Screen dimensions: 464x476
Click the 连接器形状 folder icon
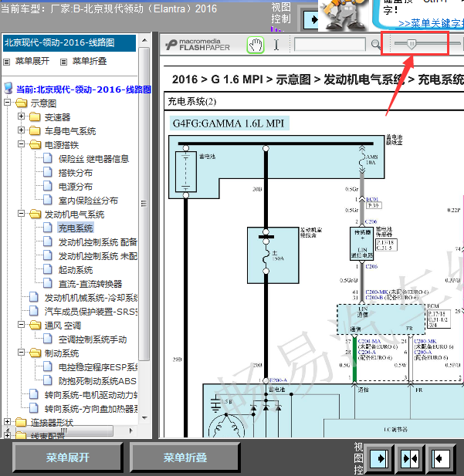[22, 422]
